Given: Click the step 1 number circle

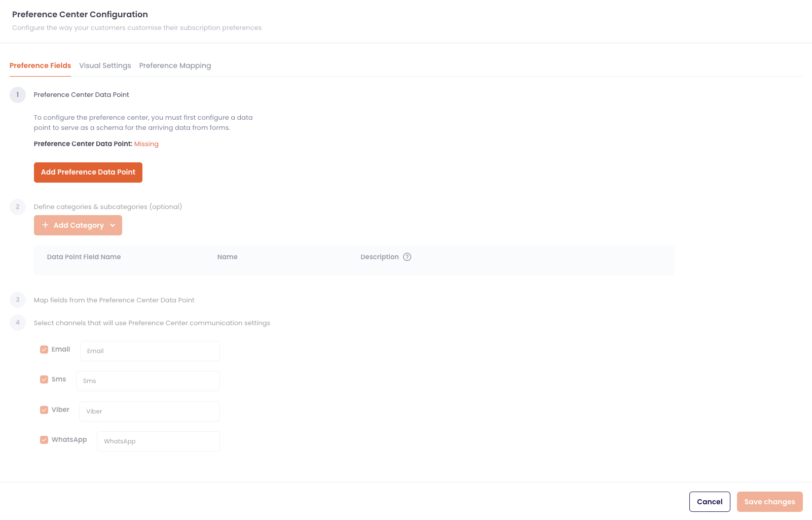Looking at the screenshot, I should [x=18, y=95].
